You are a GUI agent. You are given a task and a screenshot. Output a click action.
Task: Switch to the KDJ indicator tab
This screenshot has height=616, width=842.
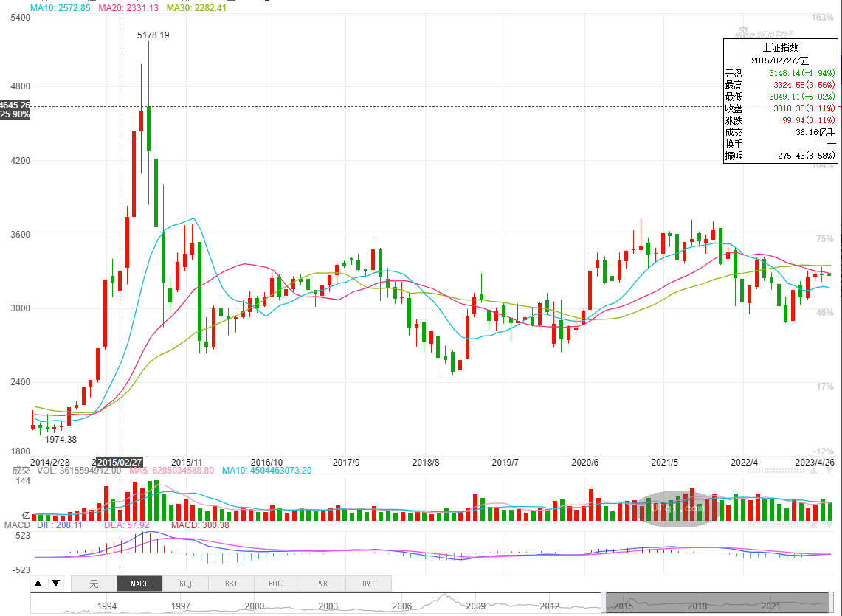pos(185,584)
